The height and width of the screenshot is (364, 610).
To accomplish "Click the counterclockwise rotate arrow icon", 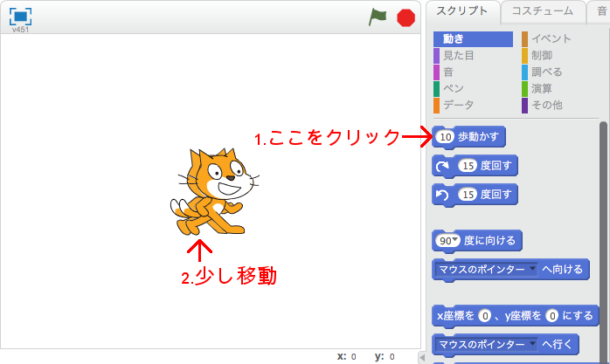I will (442, 195).
